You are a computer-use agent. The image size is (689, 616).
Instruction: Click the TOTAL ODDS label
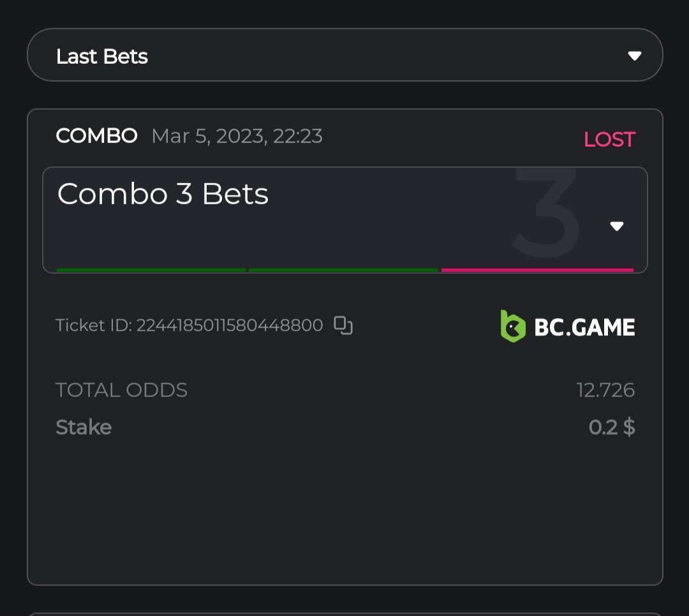click(x=121, y=390)
